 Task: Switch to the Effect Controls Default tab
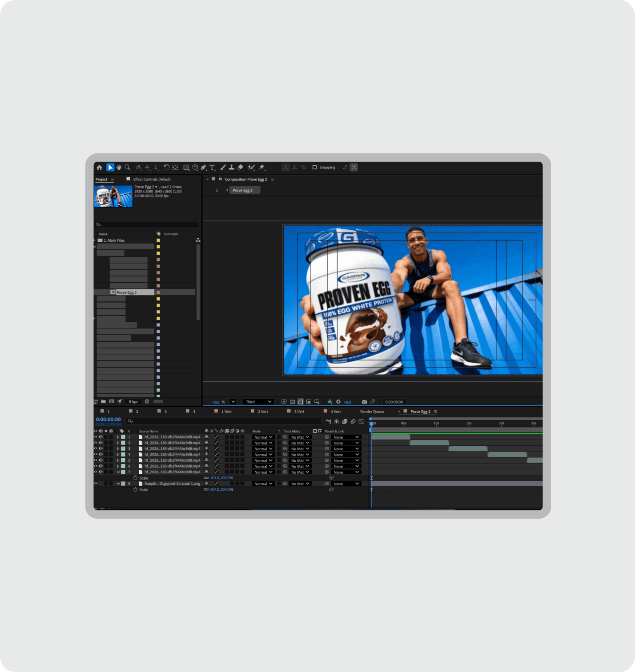coord(152,180)
